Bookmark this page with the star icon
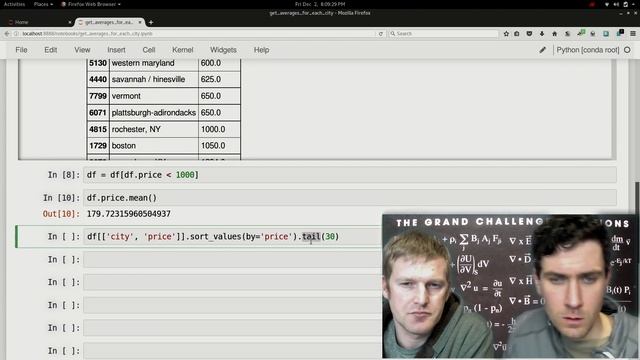 506,33
